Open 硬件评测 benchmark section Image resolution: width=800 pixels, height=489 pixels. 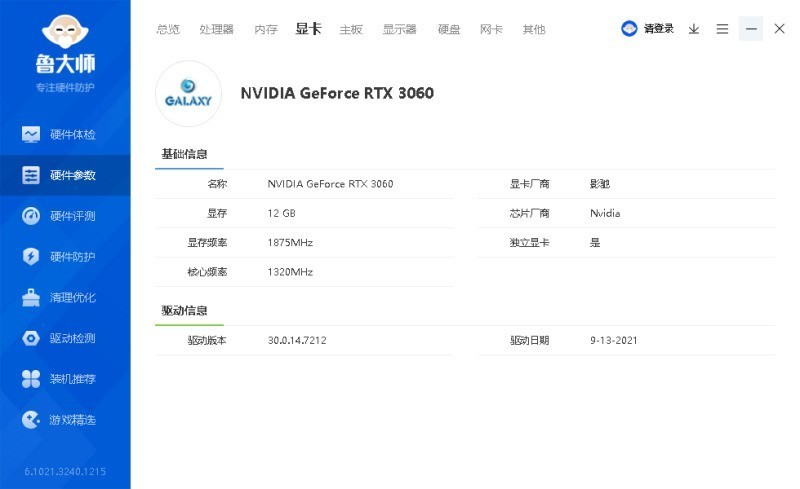[65, 216]
